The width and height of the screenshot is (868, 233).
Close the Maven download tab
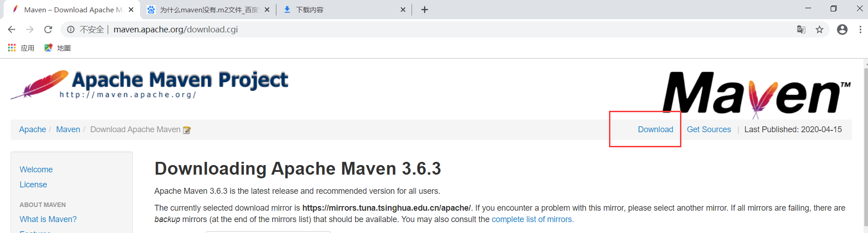(131, 10)
